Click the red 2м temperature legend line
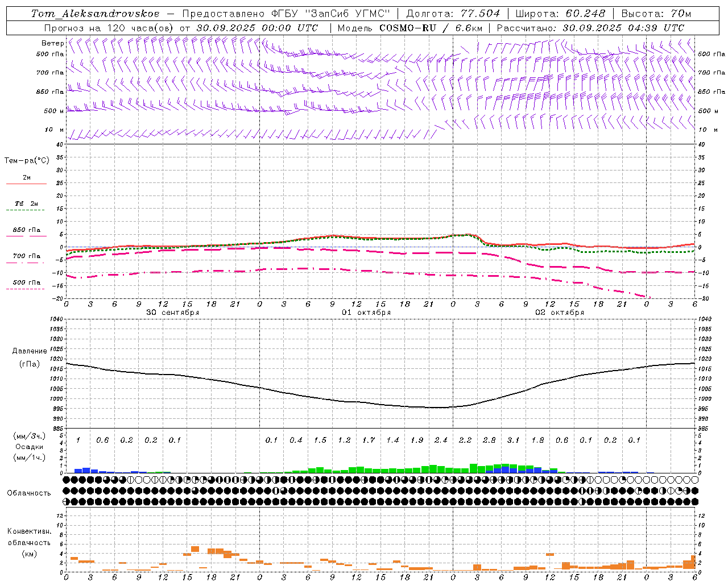Screen dimensions: 728x582 26,184
